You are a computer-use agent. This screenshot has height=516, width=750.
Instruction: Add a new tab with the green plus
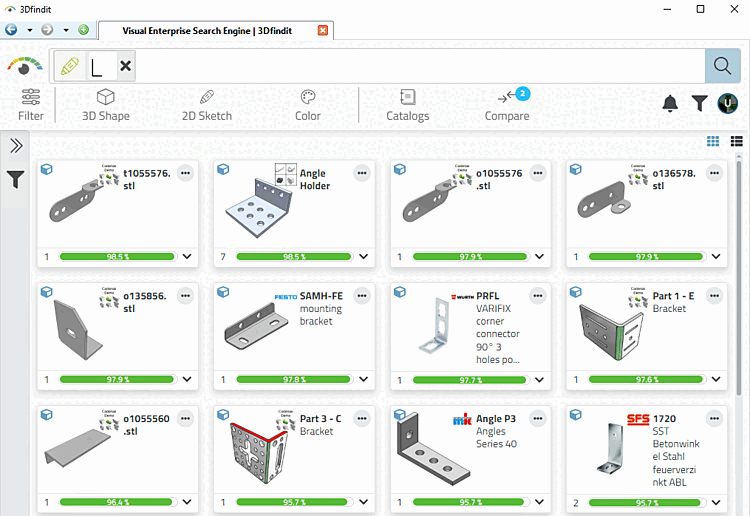84,30
